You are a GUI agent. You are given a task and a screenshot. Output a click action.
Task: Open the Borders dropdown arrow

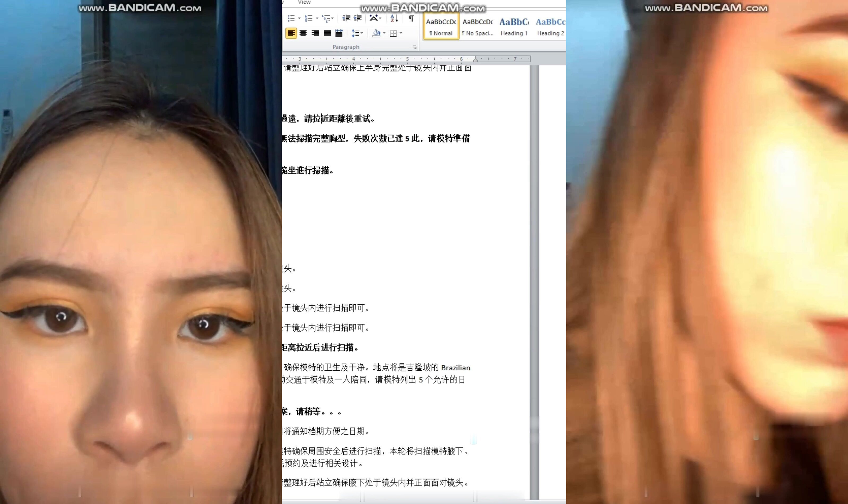tap(401, 33)
